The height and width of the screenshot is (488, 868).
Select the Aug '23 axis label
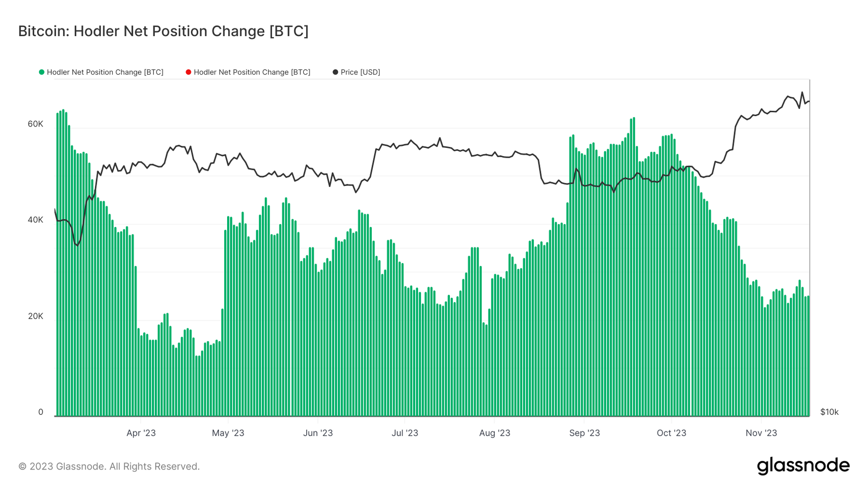pos(494,433)
